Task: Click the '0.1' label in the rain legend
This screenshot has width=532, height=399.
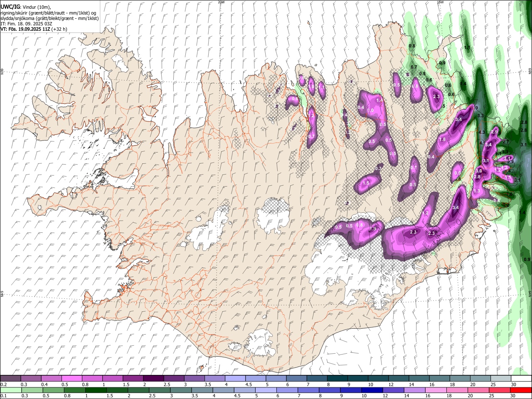Action: [4, 396]
